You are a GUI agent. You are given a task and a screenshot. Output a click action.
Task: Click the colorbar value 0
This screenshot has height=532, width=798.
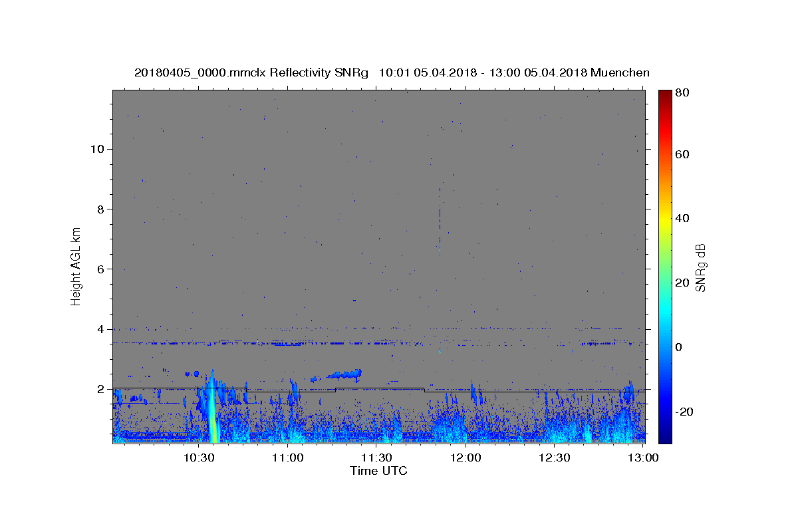pos(678,347)
